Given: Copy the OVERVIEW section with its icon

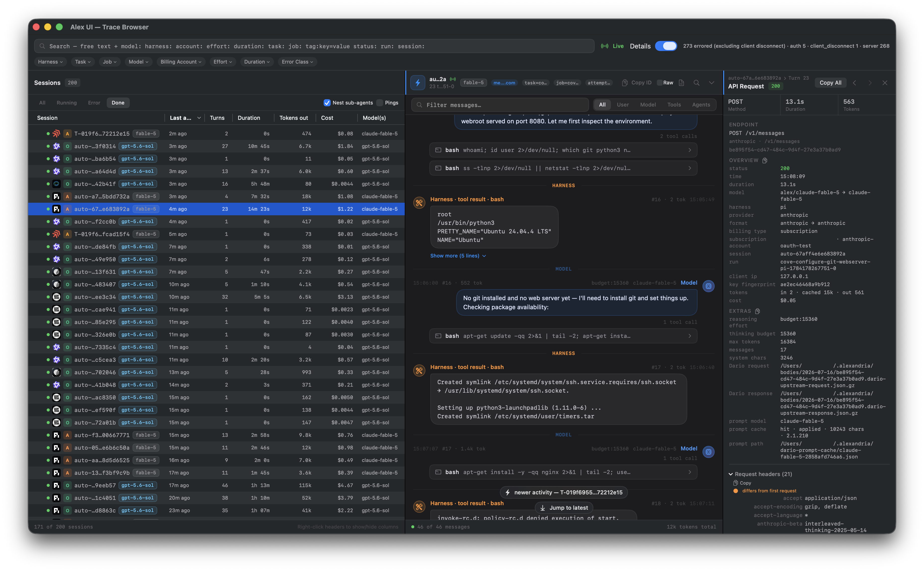Looking at the screenshot, I should click(x=764, y=161).
